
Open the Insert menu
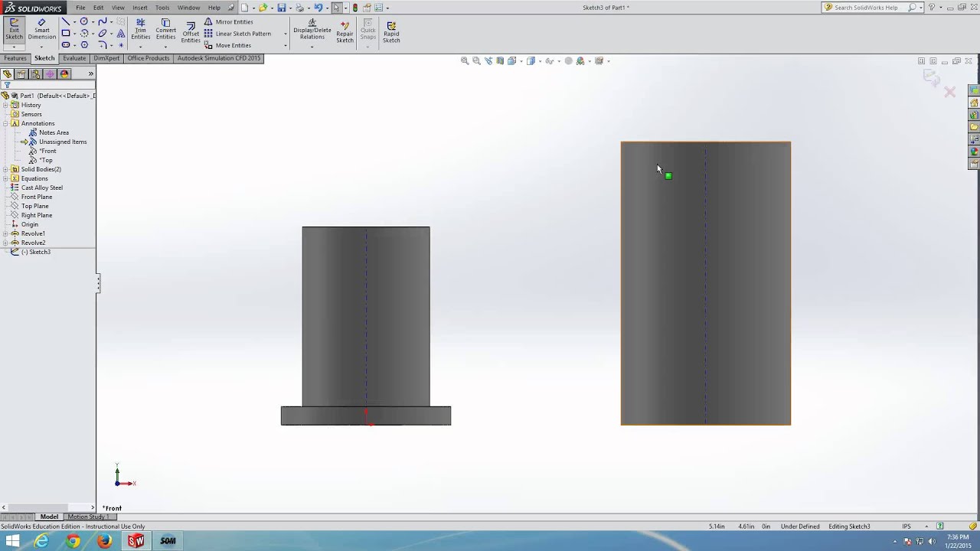click(140, 8)
